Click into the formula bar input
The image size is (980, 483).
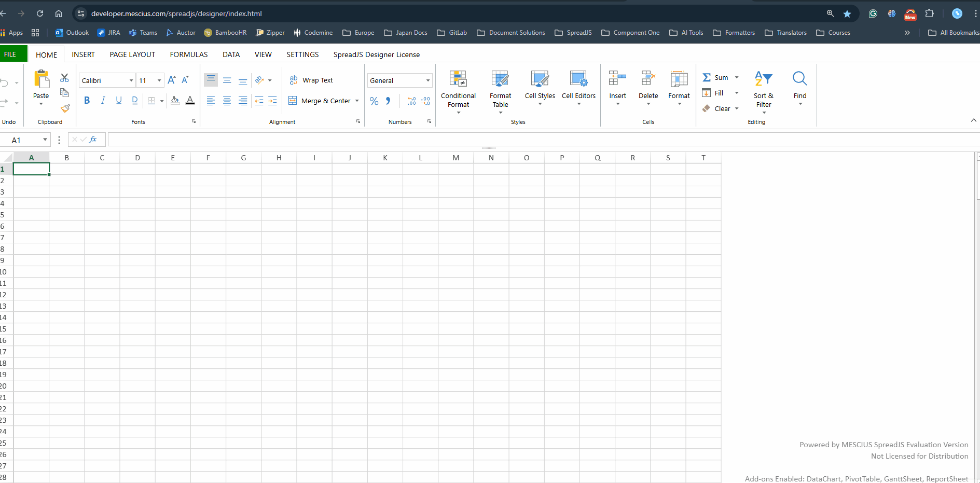[544, 140]
